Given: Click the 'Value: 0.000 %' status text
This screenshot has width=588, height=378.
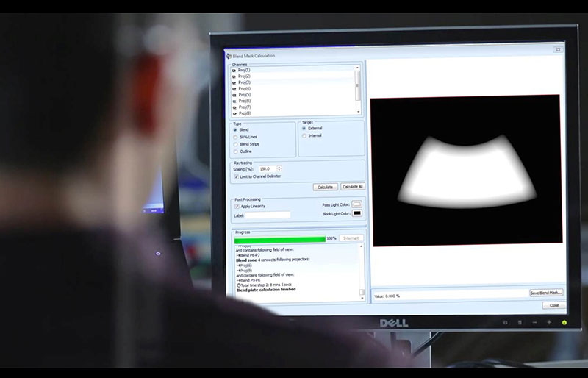Looking at the screenshot, I should (387, 296).
